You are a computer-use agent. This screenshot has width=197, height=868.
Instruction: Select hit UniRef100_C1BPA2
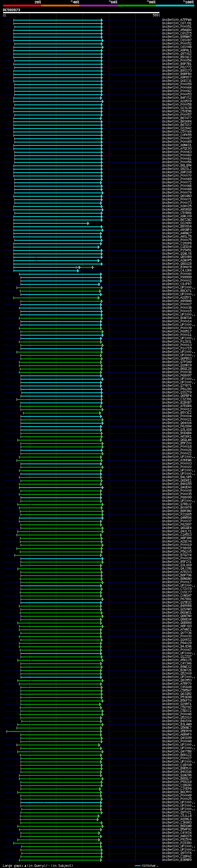(x=177, y=856)
